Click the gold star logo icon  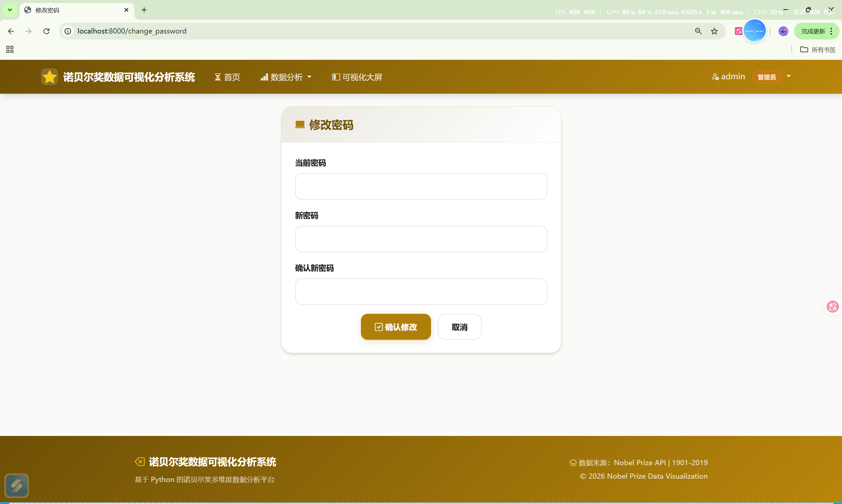pos(50,77)
